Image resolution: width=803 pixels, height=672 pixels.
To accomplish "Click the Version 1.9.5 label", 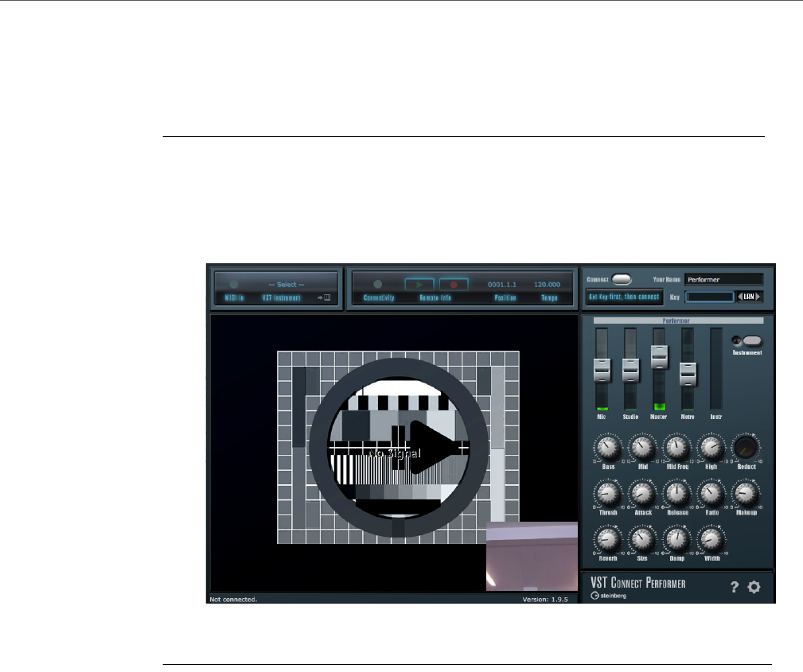I will (545, 600).
